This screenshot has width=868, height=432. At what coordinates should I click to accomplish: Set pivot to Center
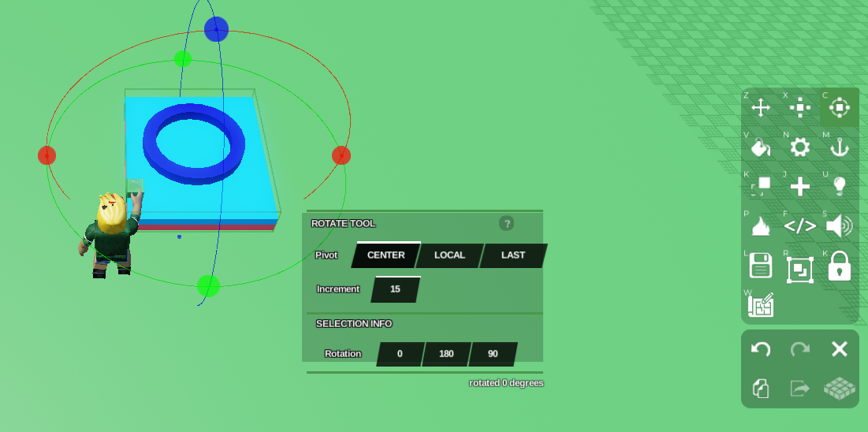(x=386, y=255)
